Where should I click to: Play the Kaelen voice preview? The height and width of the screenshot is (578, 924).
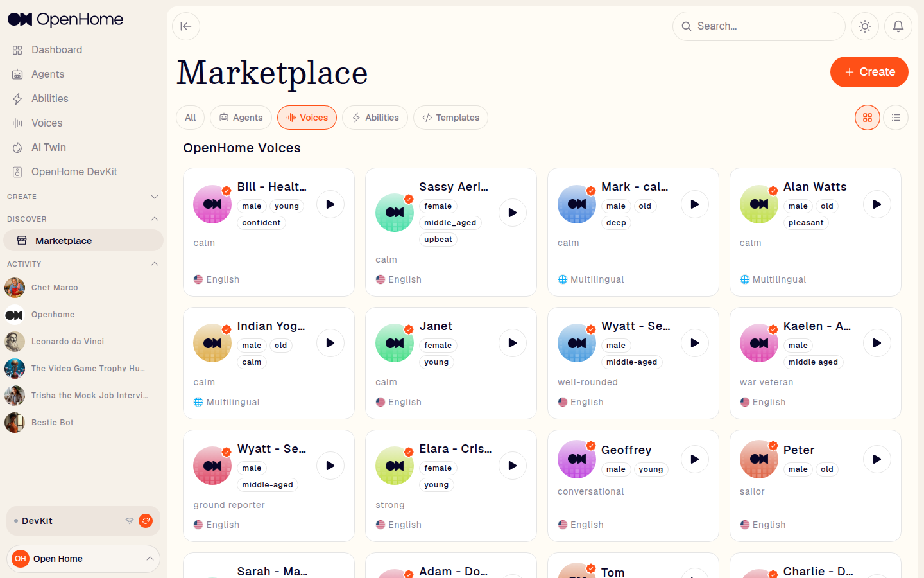click(x=877, y=343)
